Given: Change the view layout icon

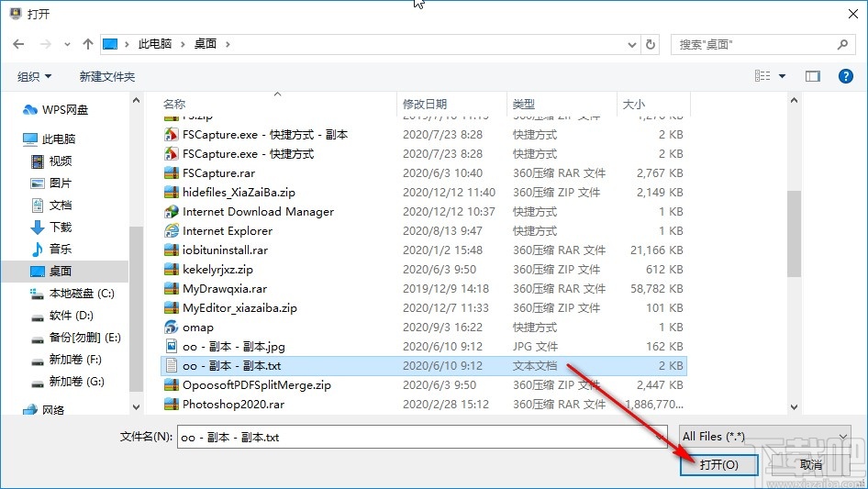Looking at the screenshot, I should [x=762, y=76].
